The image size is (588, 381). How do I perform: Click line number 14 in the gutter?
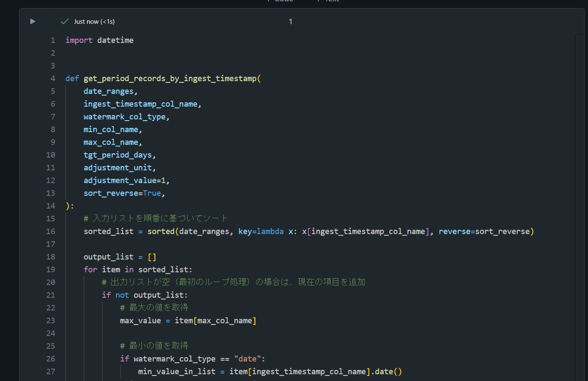coord(51,206)
